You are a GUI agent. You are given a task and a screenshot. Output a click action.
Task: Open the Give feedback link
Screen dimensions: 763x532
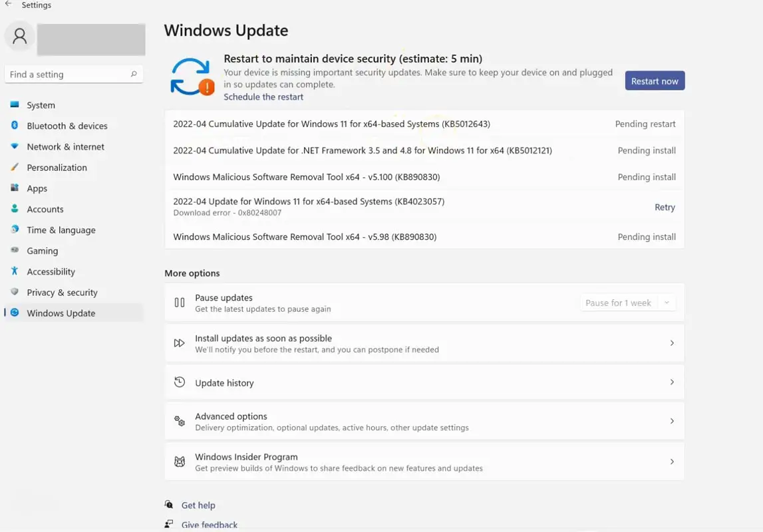210,525
